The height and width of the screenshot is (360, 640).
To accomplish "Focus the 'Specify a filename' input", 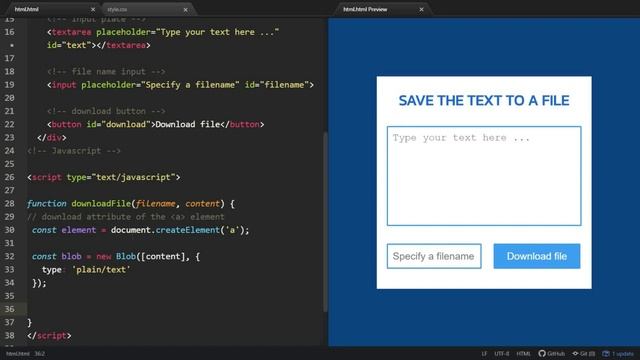I will (x=434, y=256).
